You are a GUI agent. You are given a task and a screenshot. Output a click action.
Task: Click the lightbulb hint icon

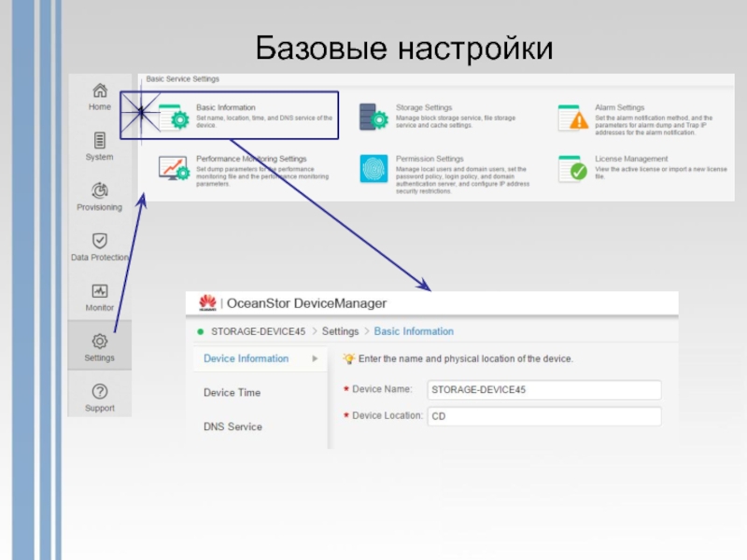[x=348, y=358]
